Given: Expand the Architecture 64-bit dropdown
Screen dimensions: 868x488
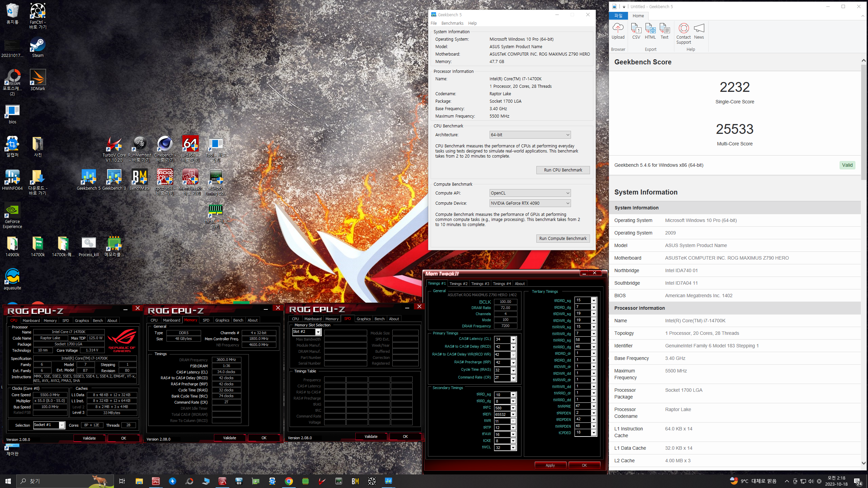Looking at the screenshot, I should click(x=530, y=135).
